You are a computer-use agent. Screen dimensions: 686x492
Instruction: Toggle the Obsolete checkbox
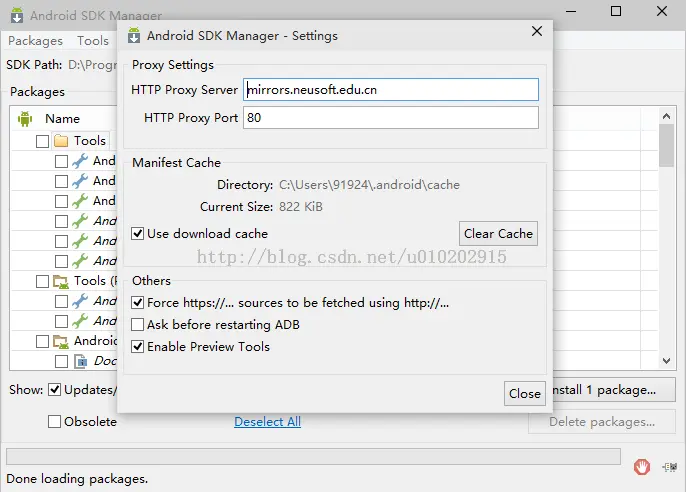click(x=54, y=422)
